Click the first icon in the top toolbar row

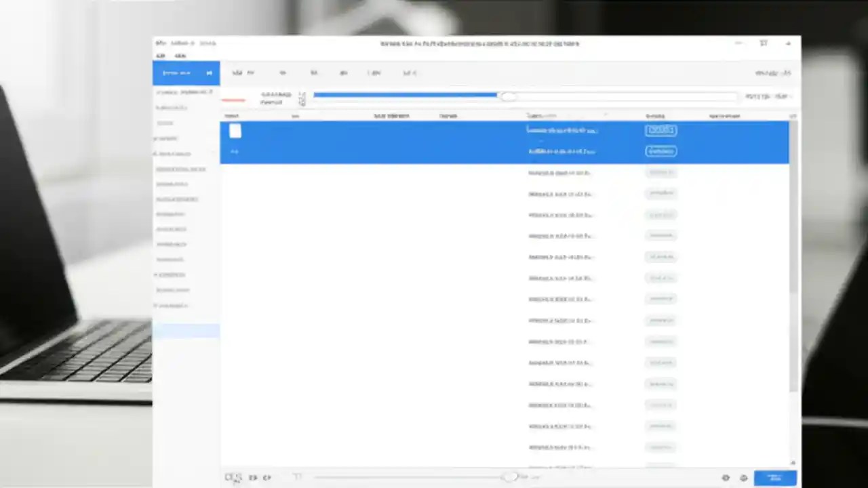tap(237, 73)
